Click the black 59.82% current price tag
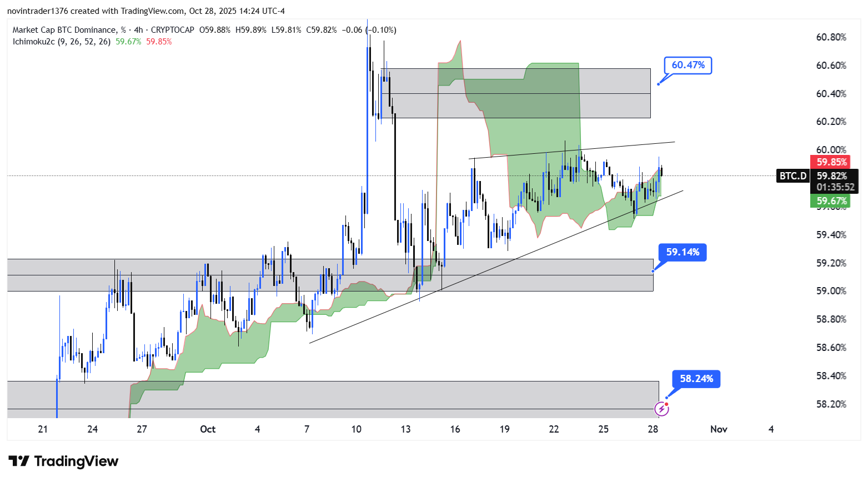Screen dimensions: 868x482 point(831,176)
